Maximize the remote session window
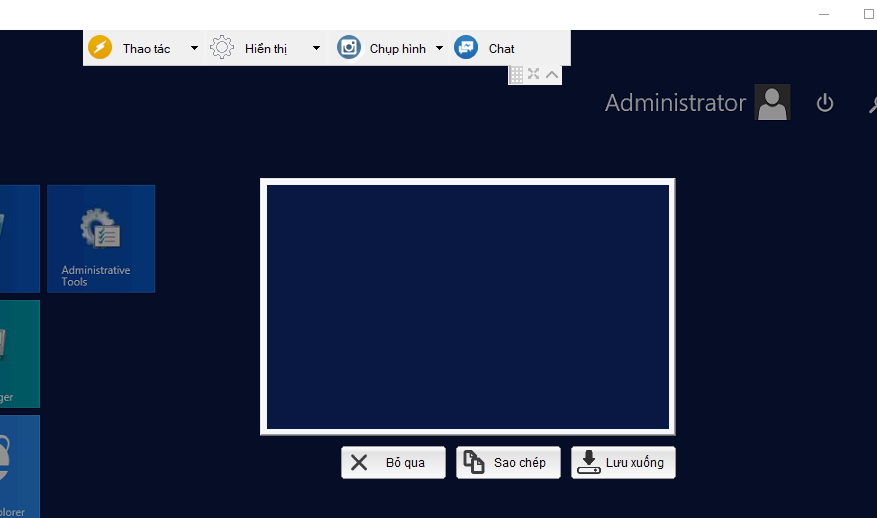 coord(869,14)
